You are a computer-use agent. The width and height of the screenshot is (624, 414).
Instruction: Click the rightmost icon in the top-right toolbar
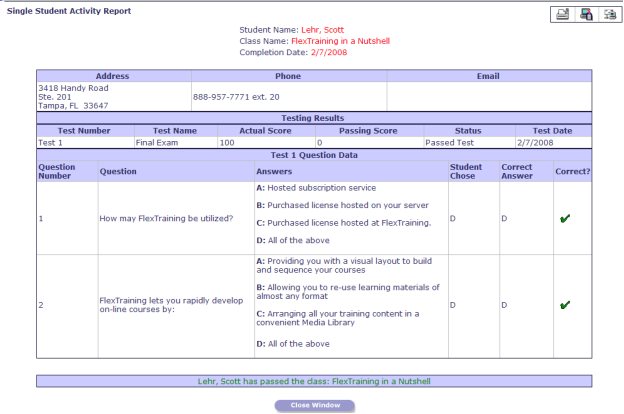click(x=610, y=14)
